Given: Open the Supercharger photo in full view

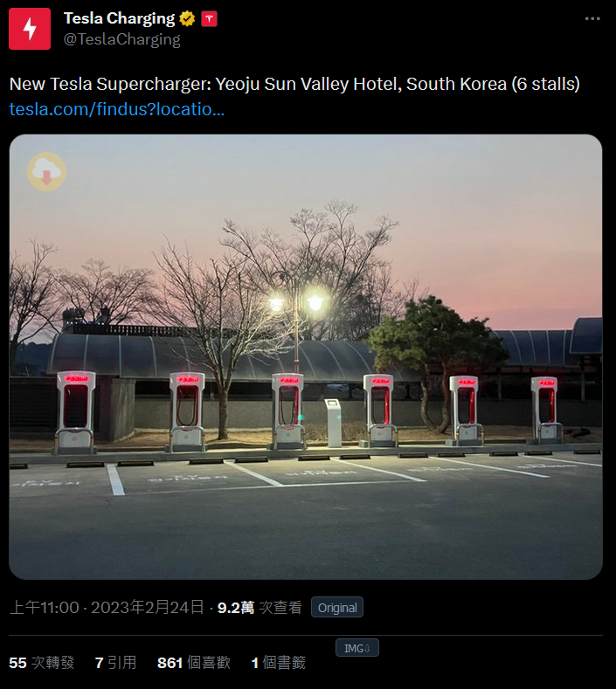Looking at the screenshot, I should click(306, 357).
